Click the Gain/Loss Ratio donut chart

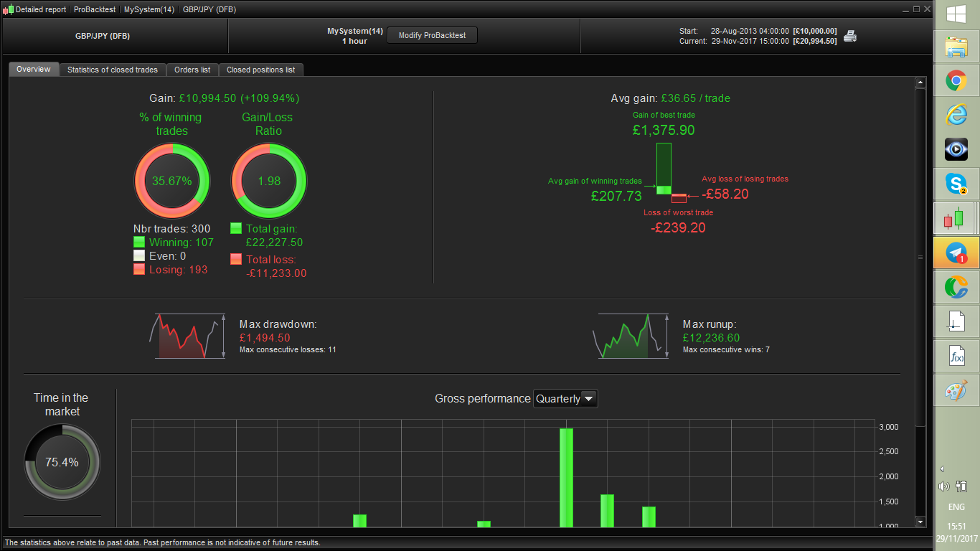pyautogui.click(x=269, y=181)
